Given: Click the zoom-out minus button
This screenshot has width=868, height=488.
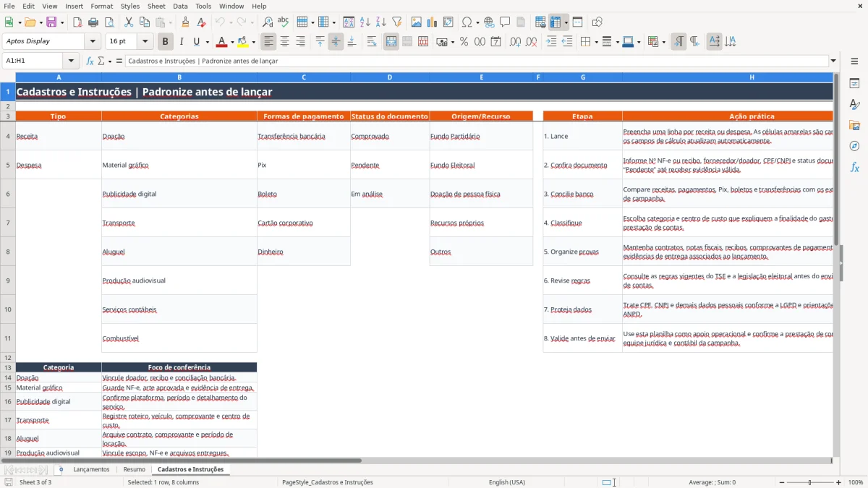Looking at the screenshot, I should (x=780, y=482).
